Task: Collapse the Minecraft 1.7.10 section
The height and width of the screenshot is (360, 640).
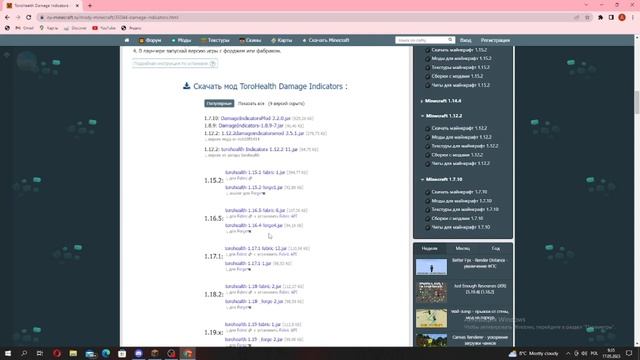Action: (442, 180)
